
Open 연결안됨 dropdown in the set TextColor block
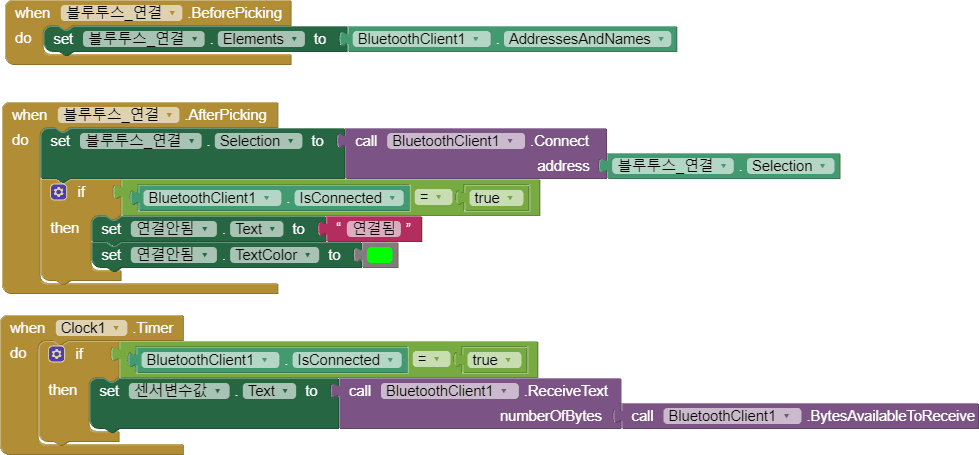174,255
